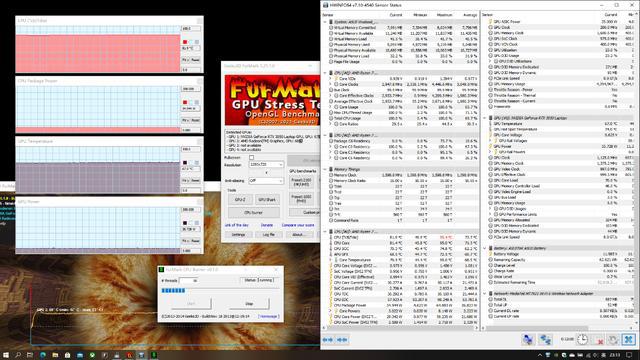640x360 pixels.
Task: Toggle the Fullscreen checkbox in FurMark
Action: 251,158
